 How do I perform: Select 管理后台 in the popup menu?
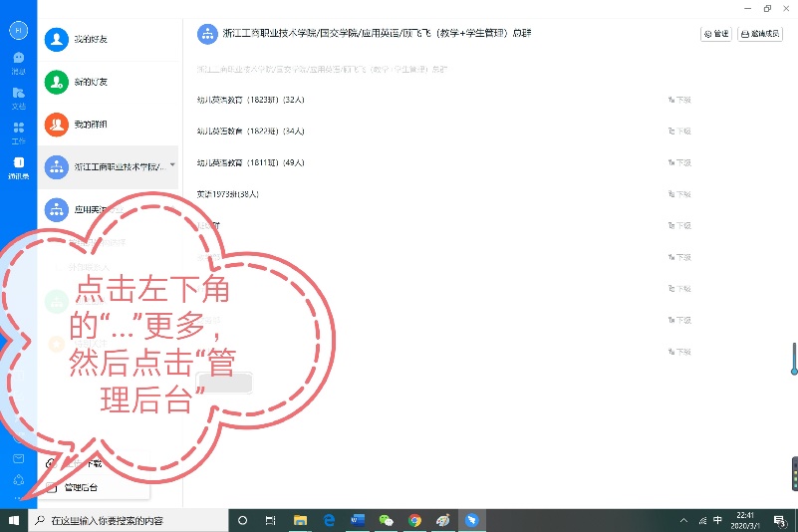pyautogui.click(x=80, y=487)
